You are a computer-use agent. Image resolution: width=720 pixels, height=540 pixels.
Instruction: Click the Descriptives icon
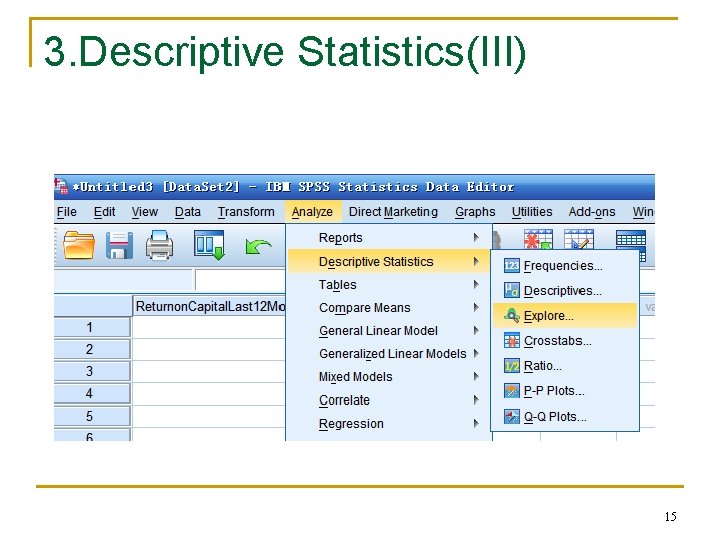(x=512, y=291)
